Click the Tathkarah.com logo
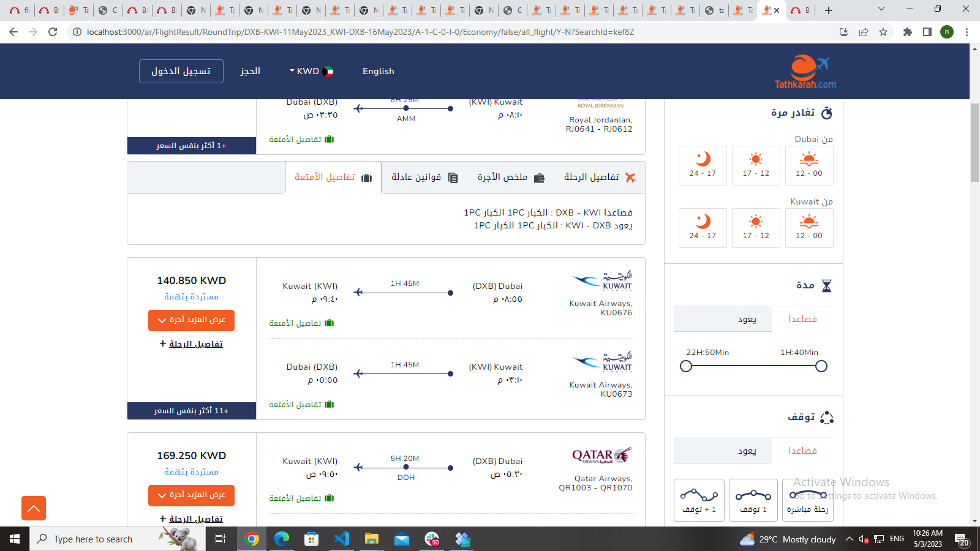The height and width of the screenshot is (551, 980). 805,72
